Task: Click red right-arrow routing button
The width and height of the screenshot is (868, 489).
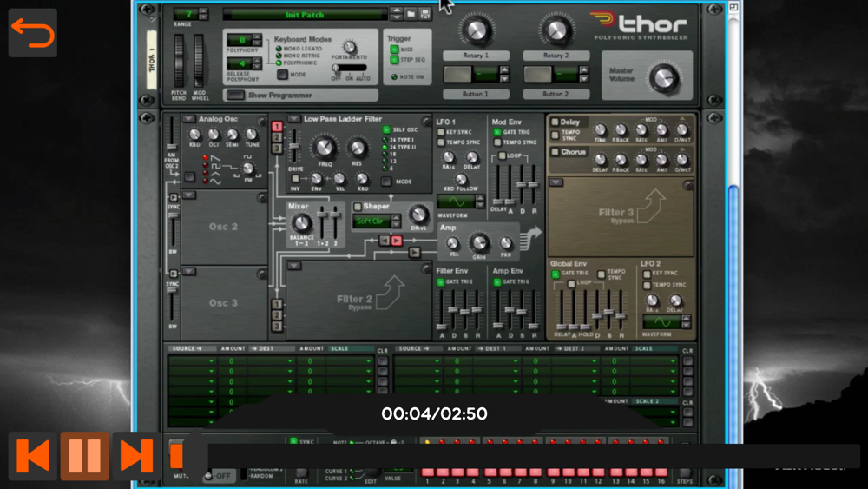Action: click(x=397, y=241)
